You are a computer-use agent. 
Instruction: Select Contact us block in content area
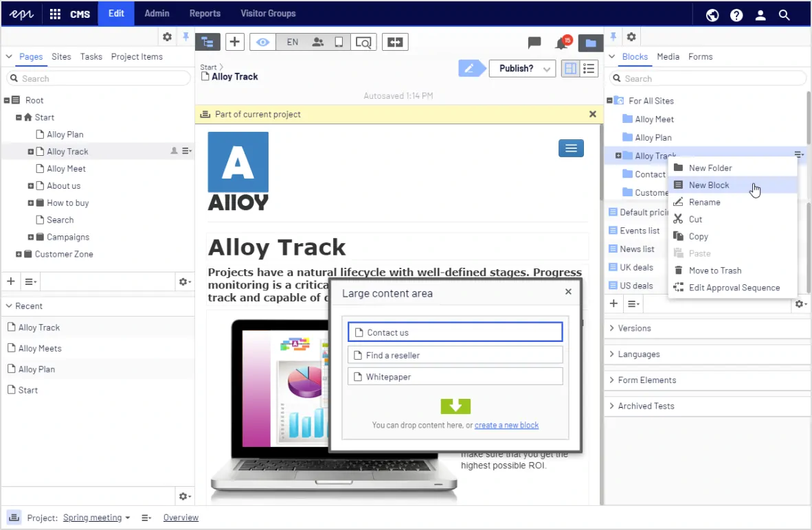coord(455,332)
